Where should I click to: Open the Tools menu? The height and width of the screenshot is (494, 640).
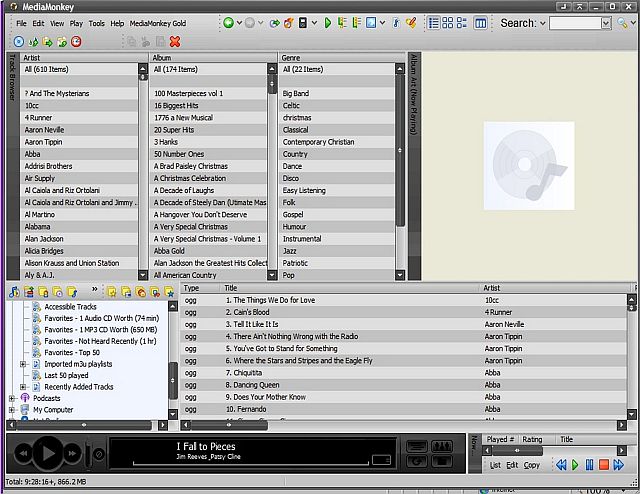point(97,23)
